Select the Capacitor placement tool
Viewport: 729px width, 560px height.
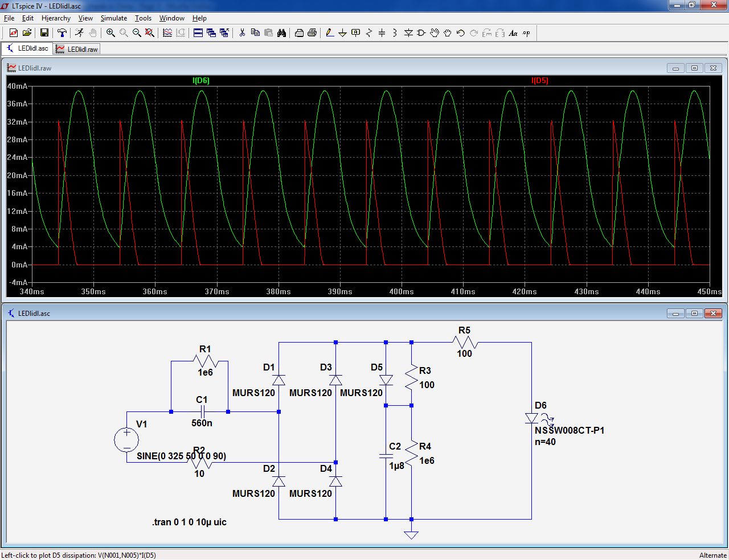382,33
